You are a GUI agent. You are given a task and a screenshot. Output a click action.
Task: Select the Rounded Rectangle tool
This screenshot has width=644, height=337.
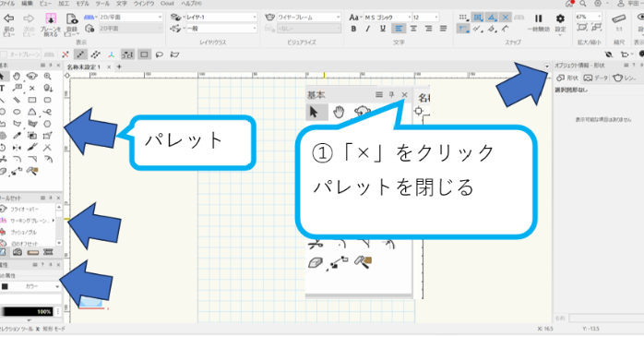click(x=48, y=100)
